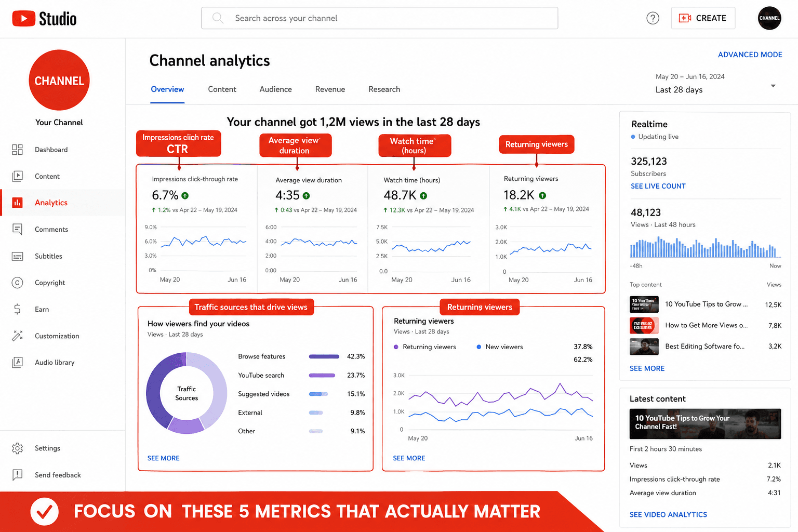The height and width of the screenshot is (532, 798).
Task: Switch to the Content analytics tab
Action: [x=222, y=89]
